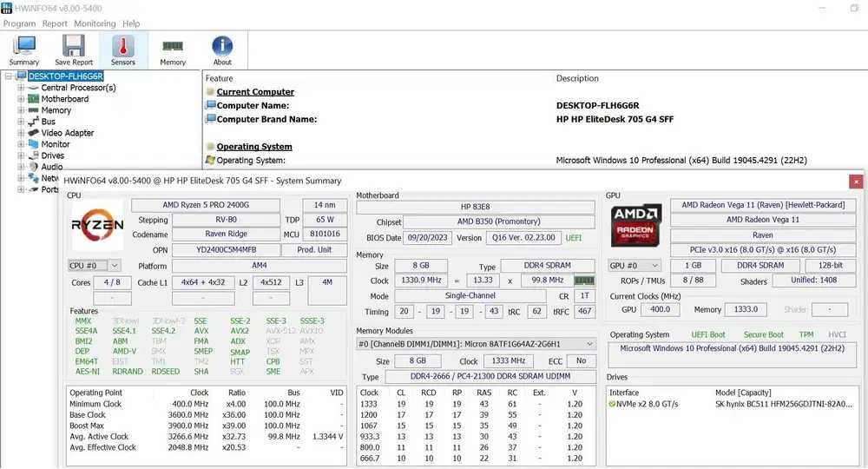Close the System Summary window
868x469 pixels.
tap(856, 182)
